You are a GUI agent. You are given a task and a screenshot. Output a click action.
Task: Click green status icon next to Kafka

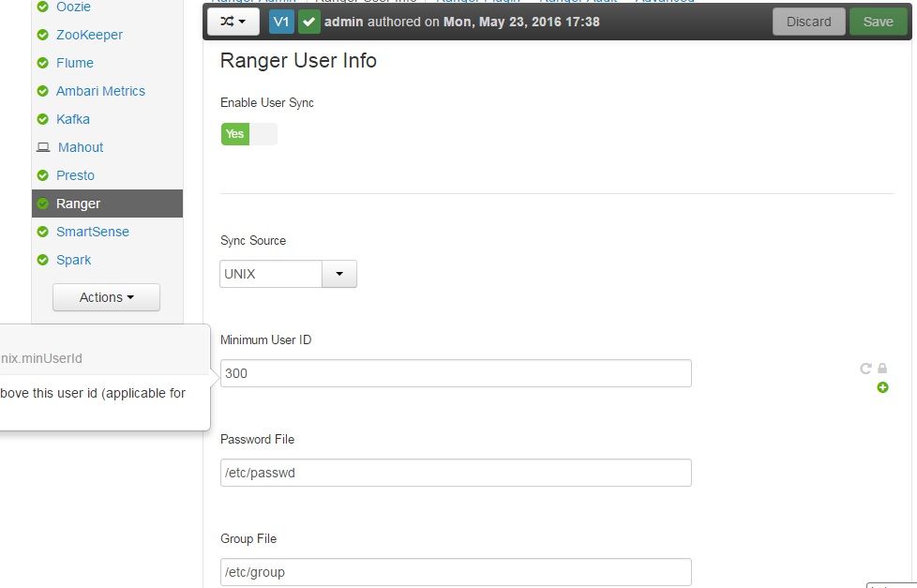[x=43, y=119]
